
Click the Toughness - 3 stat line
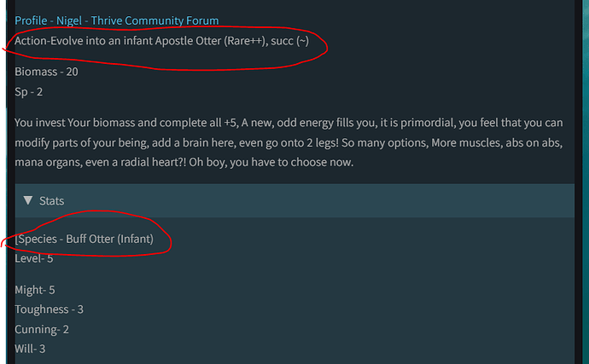(49, 309)
